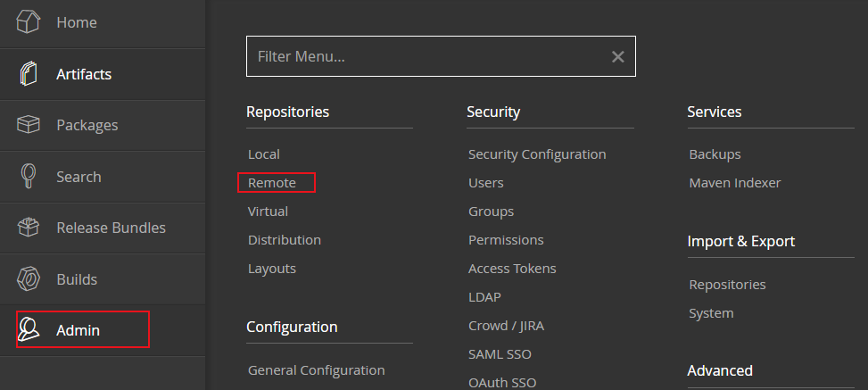868x390 pixels.
Task: Open Backups under Services
Action: pyautogui.click(x=715, y=154)
